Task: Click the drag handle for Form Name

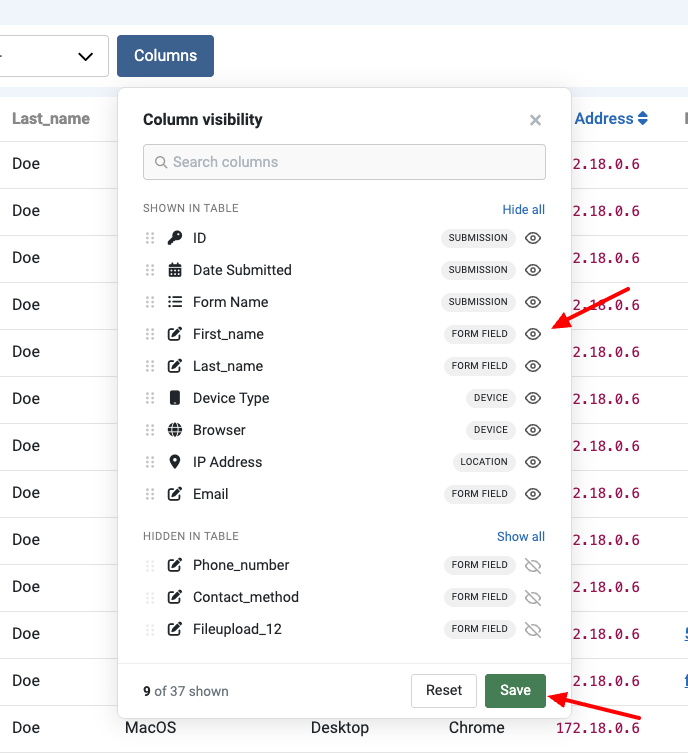Action: point(150,302)
